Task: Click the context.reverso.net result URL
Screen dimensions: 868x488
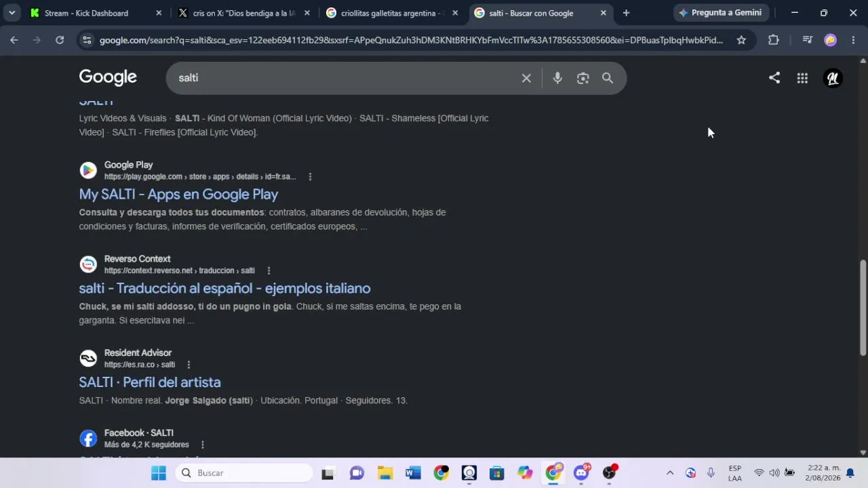Action: pos(180,270)
